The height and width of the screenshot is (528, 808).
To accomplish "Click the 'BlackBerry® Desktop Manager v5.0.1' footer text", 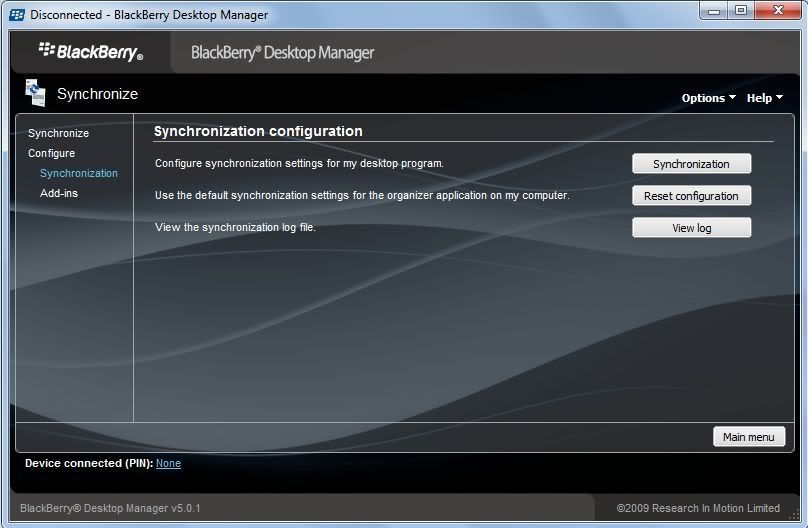I will coord(110,508).
